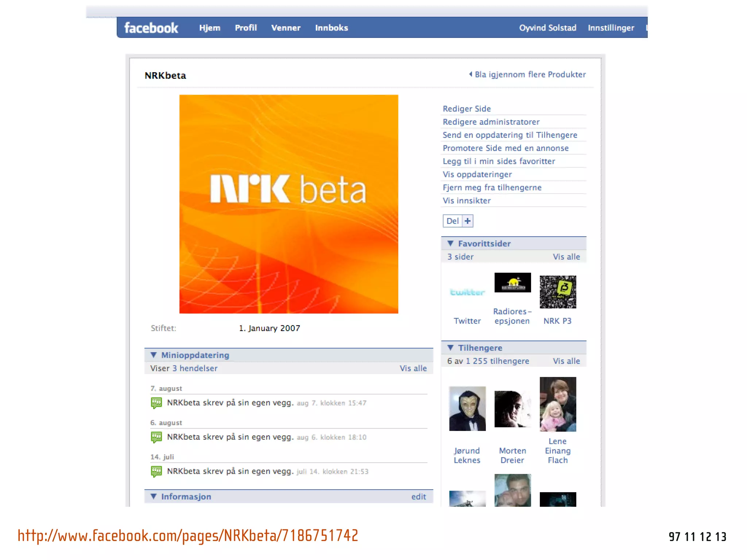Screen dimensions: 747x560
Task: Click the 3 hendelser link
Action: tap(195, 368)
